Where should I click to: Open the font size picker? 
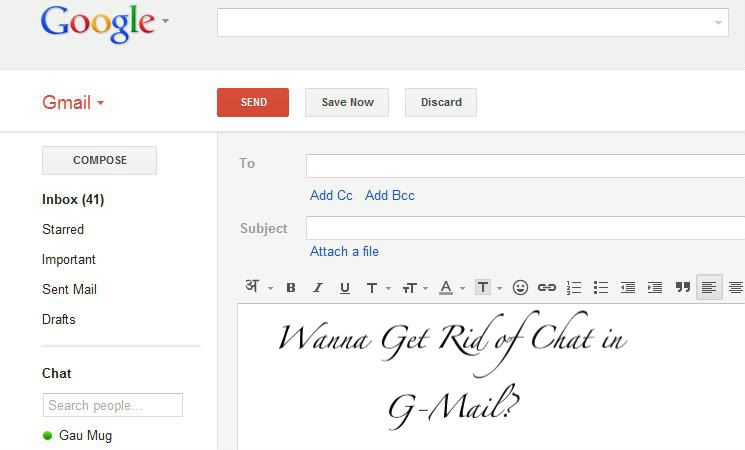click(x=410, y=287)
